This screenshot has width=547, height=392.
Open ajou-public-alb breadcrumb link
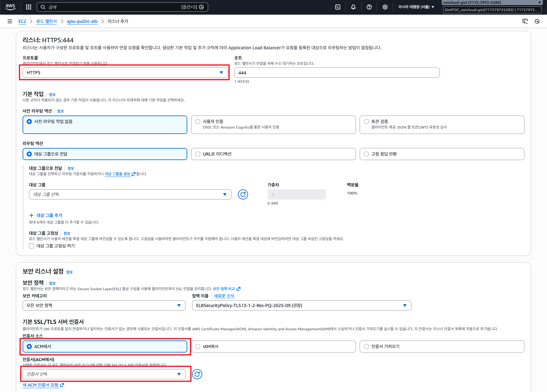(x=82, y=21)
